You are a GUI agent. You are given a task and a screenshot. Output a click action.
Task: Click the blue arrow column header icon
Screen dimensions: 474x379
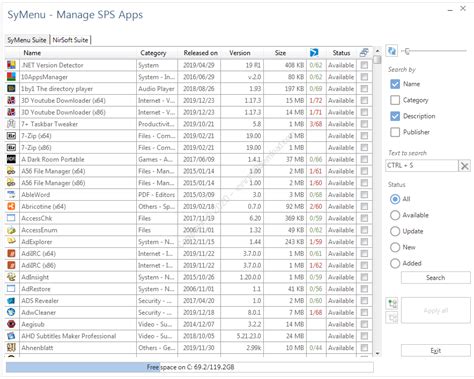314,53
